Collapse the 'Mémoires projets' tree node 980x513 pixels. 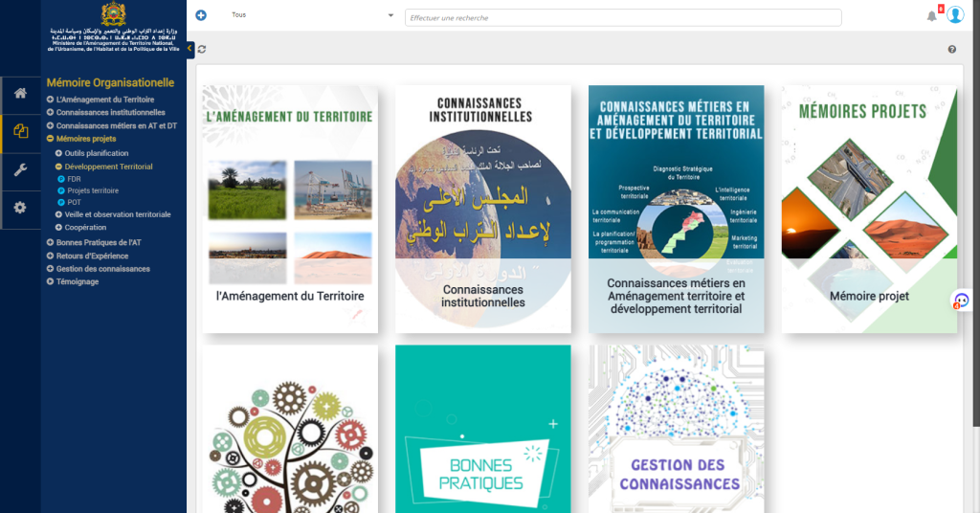pyautogui.click(x=50, y=139)
